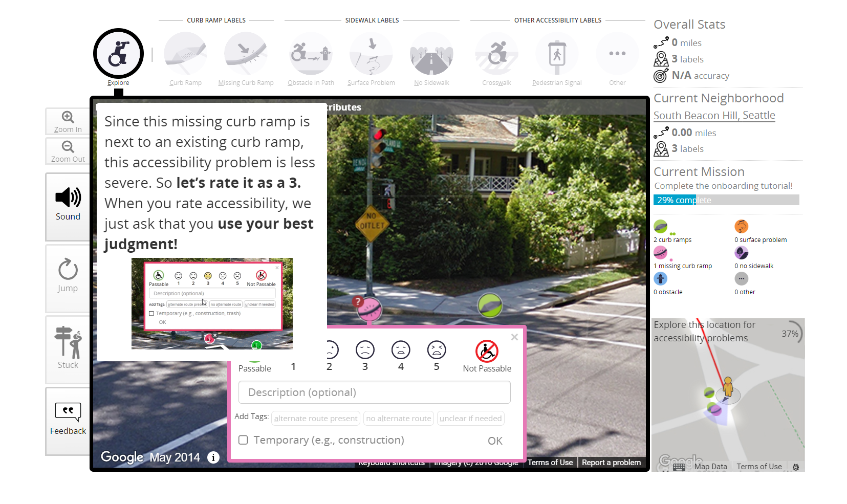Switch to Explore mode
The height and width of the screenshot is (504, 847).
tap(118, 54)
